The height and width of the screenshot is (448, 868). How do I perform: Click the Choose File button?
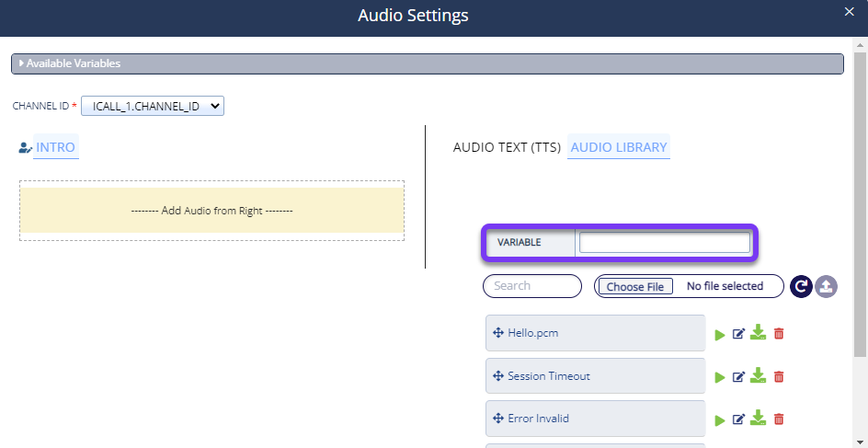[635, 286]
